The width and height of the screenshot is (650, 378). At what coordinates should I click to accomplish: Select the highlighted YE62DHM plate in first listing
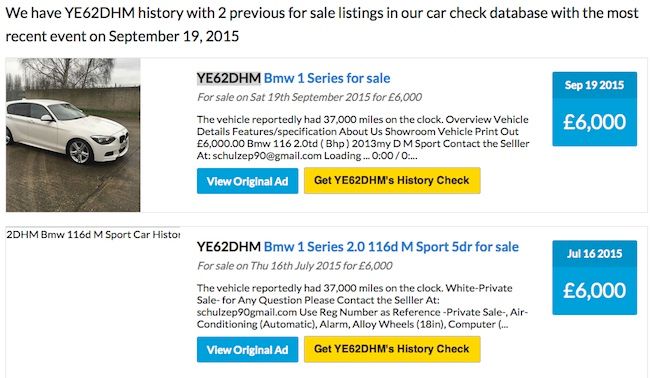(x=229, y=78)
